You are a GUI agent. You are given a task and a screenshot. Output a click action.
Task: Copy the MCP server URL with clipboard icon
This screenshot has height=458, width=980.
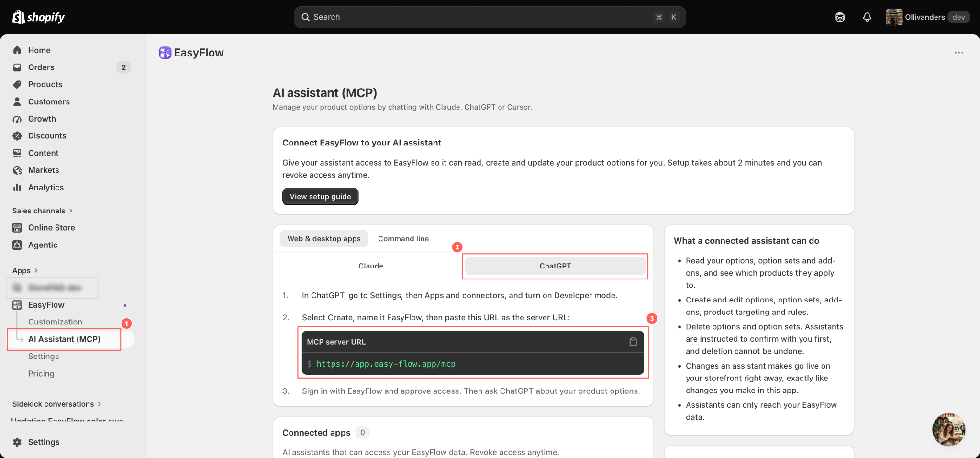click(633, 342)
